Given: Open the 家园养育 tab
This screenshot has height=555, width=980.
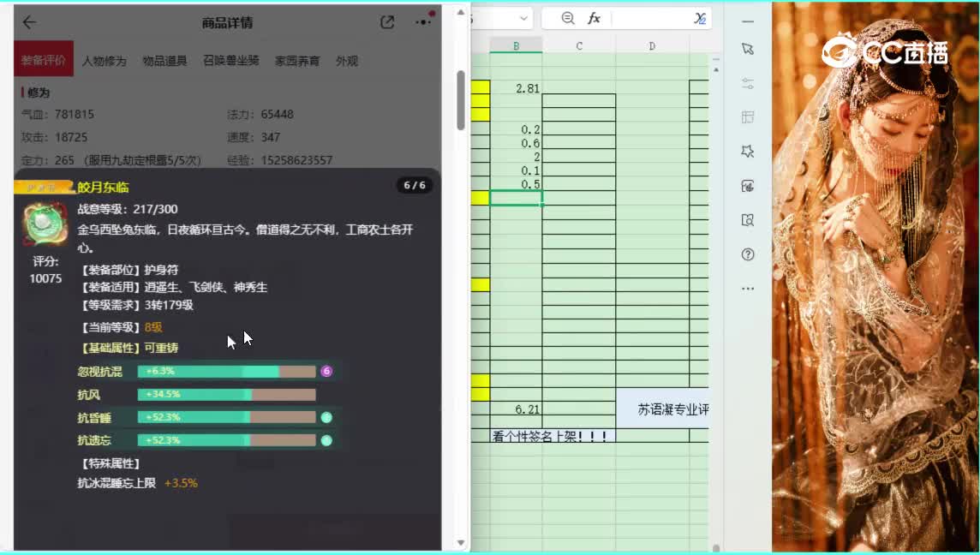Looking at the screenshot, I should [x=297, y=61].
